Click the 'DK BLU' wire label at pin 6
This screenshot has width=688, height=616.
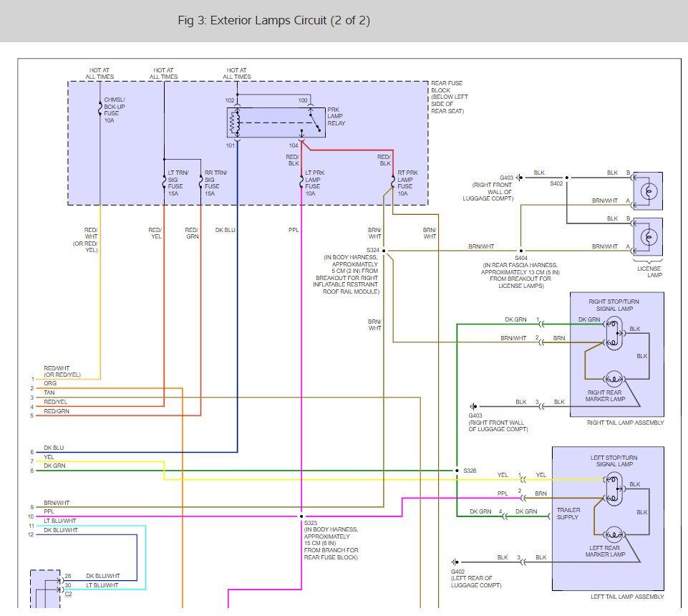(x=54, y=448)
